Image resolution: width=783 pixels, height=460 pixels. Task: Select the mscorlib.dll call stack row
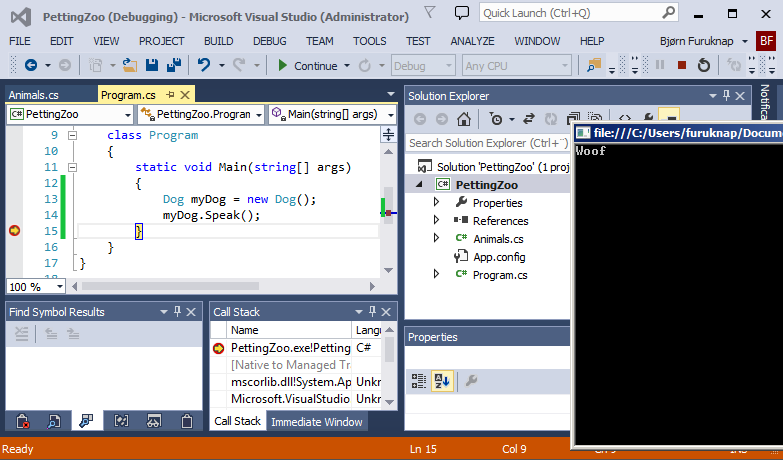pyautogui.click(x=291, y=382)
